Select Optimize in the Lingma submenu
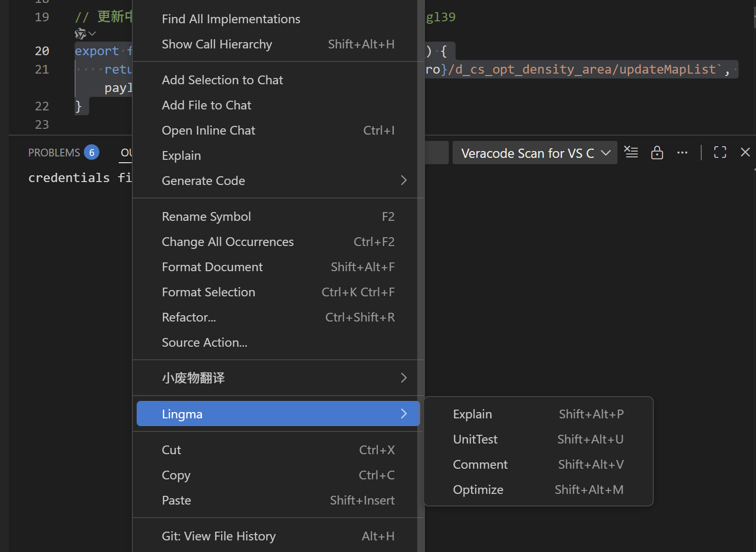Image resolution: width=756 pixels, height=552 pixels. pyautogui.click(x=538, y=490)
